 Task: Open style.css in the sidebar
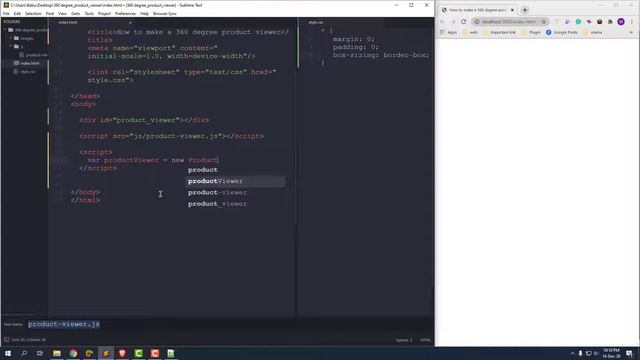point(25,71)
